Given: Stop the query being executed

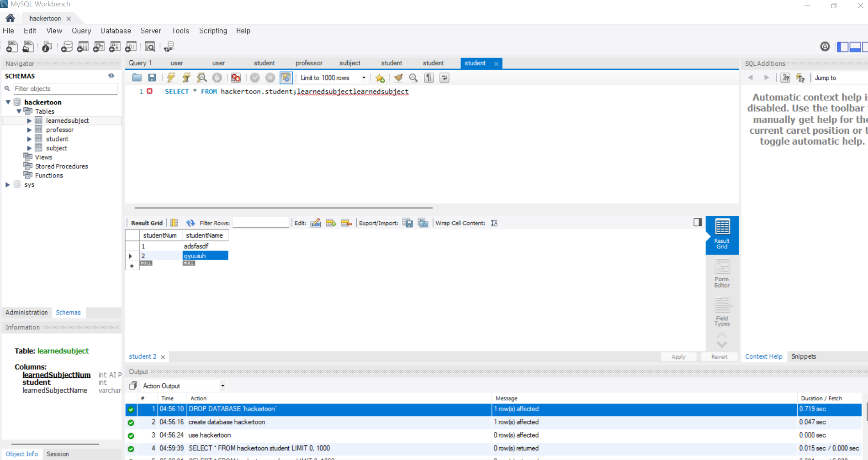Looking at the screenshot, I should coord(217,78).
